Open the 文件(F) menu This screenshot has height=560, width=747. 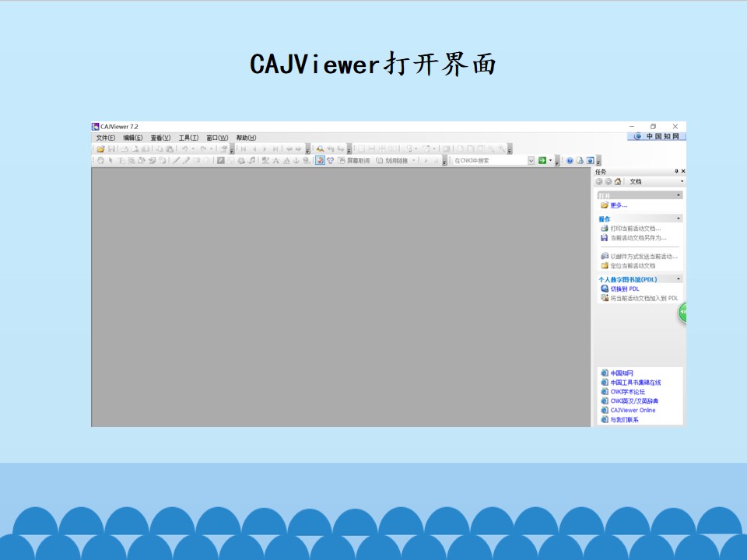[106, 138]
